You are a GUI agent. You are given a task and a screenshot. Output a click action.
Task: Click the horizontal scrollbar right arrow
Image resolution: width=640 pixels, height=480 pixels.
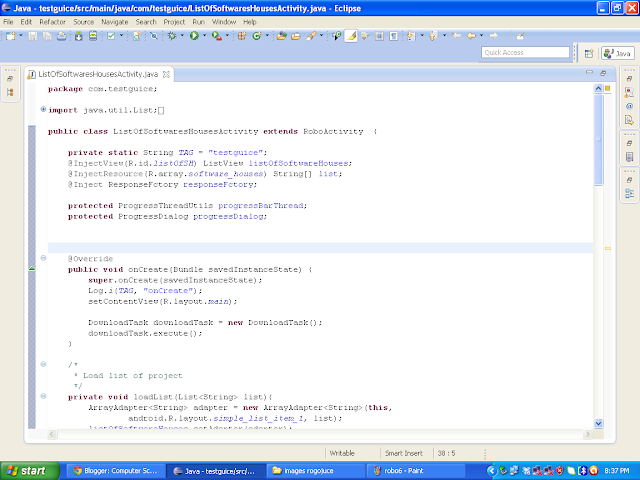tap(588, 434)
